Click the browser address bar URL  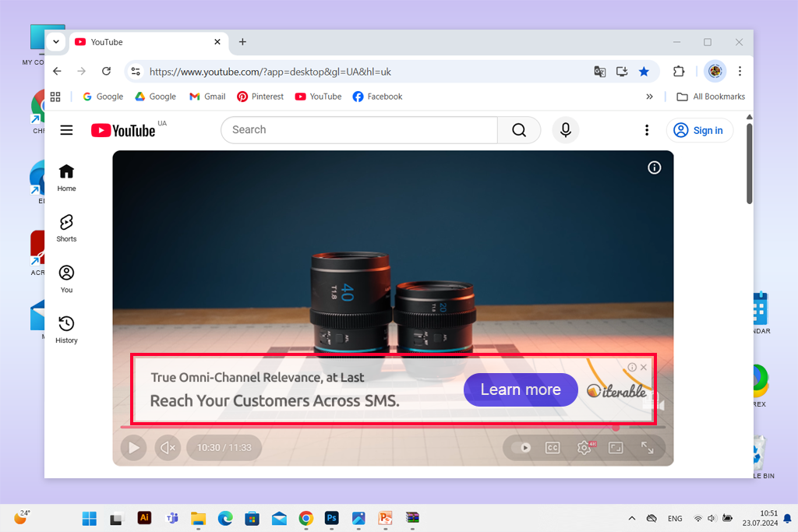(x=270, y=72)
